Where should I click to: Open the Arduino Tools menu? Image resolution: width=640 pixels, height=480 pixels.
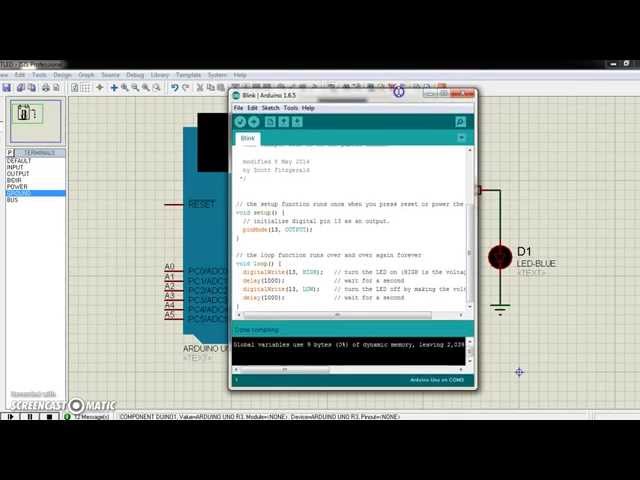tap(291, 108)
